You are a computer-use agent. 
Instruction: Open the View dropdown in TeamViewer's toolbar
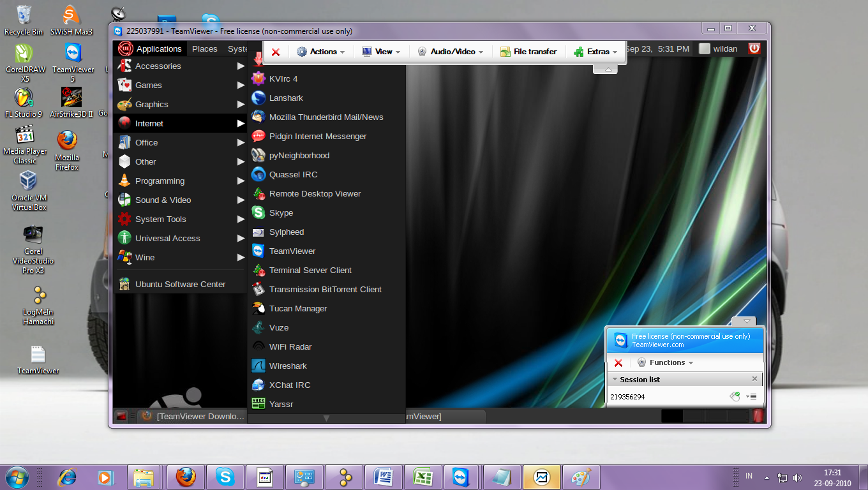pos(382,52)
